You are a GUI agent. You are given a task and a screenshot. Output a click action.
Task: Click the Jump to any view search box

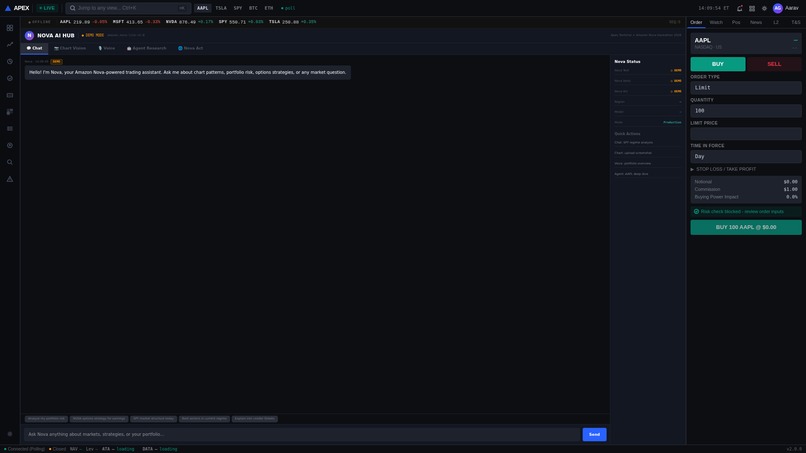[x=128, y=8]
